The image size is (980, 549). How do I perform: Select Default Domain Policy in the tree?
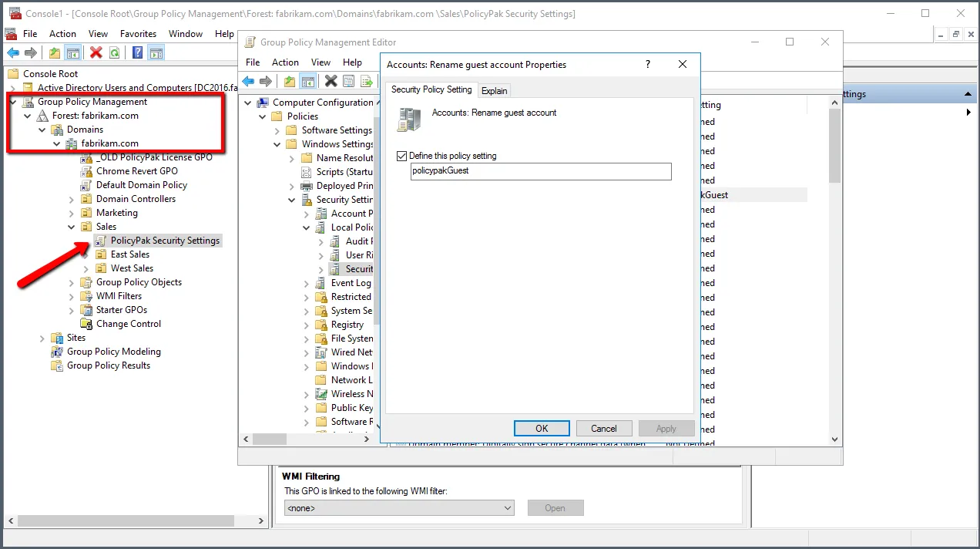click(x=141, y=185)
